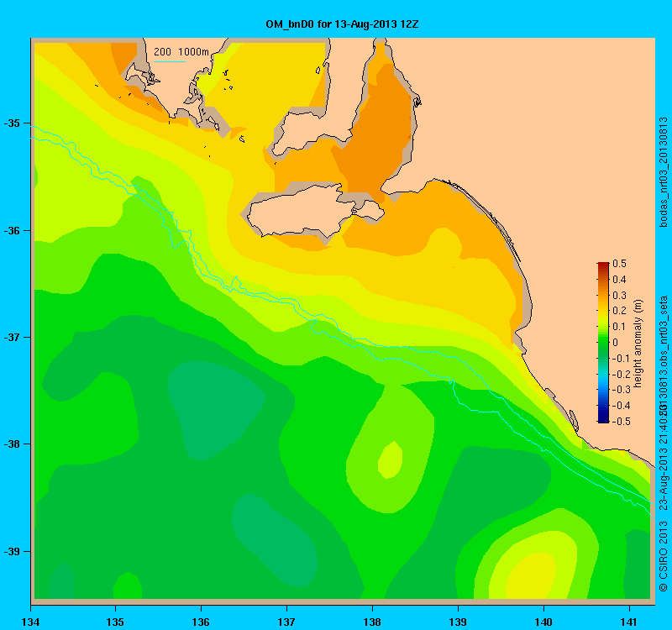Click colorbar value 0
The width and height of the screenshot is (672, 630).
616,343
